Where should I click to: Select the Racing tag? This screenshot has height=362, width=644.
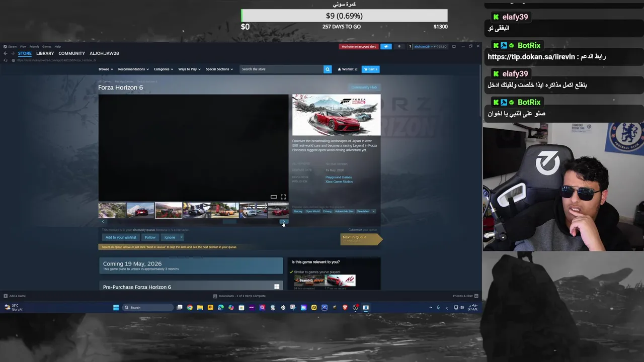point(298,211)
